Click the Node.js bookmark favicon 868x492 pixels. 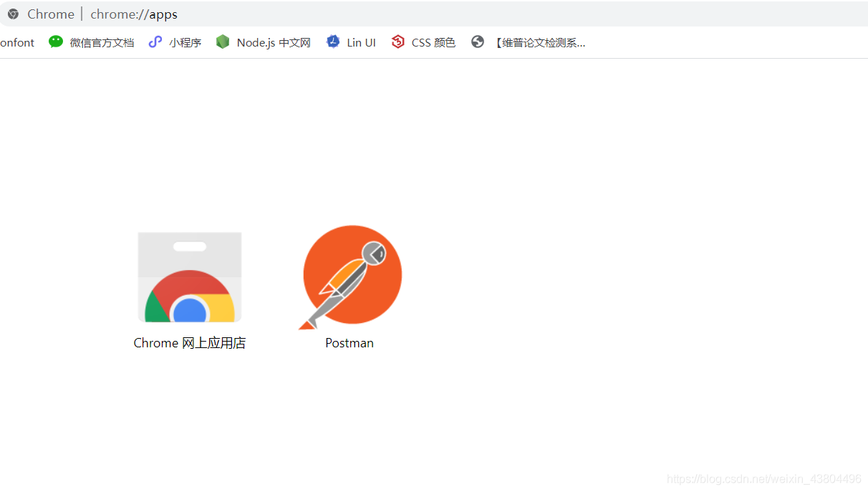click(223, 42)
